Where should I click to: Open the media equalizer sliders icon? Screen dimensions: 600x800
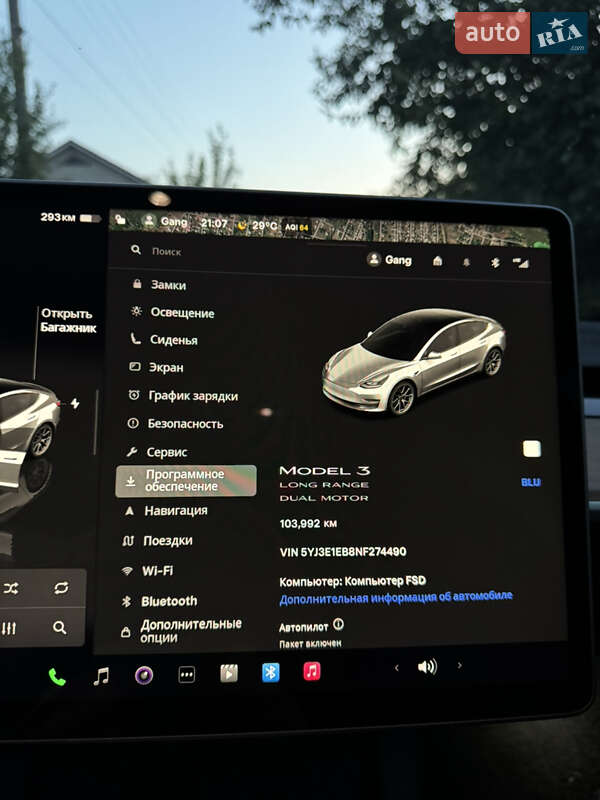pos(9,628)
